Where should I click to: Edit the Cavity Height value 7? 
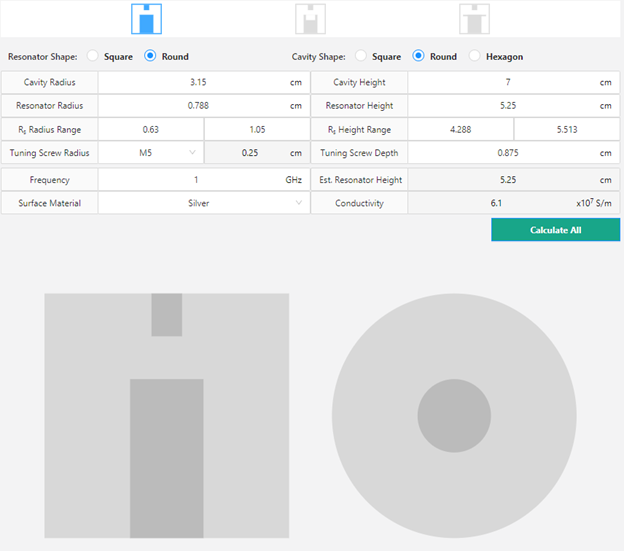click(513, 82)
